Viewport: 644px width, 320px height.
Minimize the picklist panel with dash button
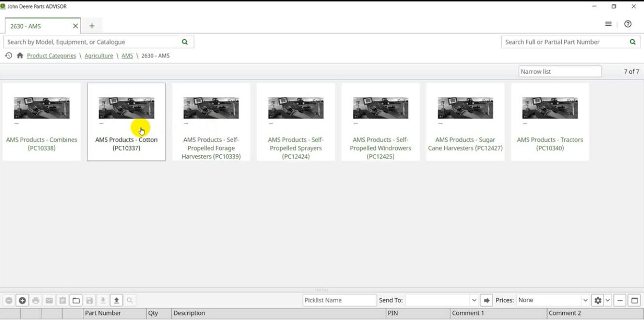pyautogui.click(x=620, y=301)
